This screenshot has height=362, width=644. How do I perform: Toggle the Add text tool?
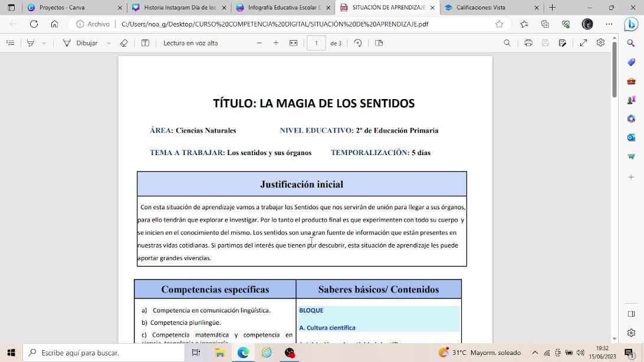145,43
